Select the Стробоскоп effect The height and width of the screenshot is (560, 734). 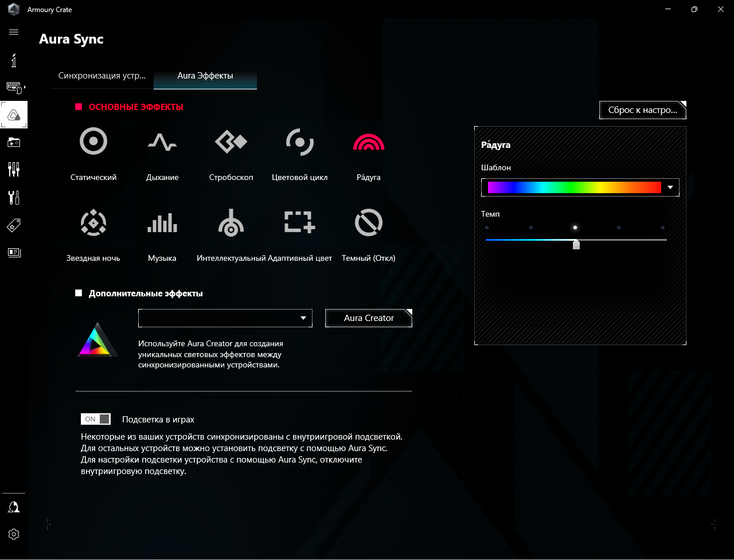231,142
